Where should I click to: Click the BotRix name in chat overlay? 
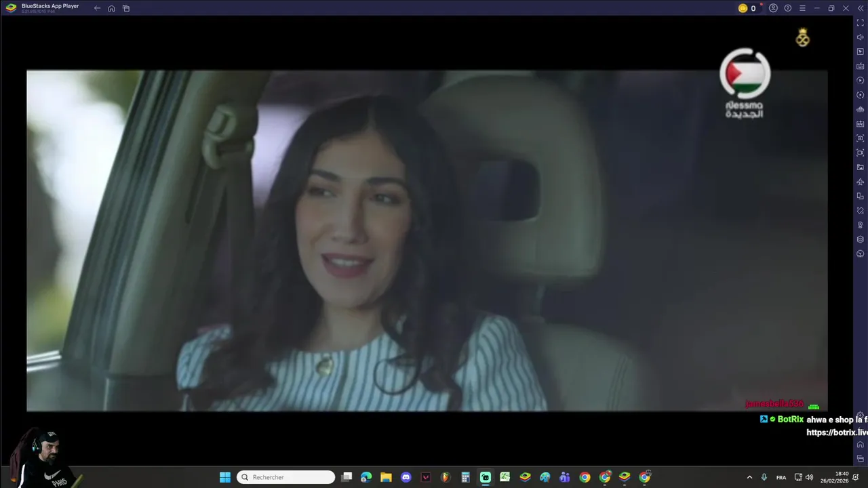(790, 420)
